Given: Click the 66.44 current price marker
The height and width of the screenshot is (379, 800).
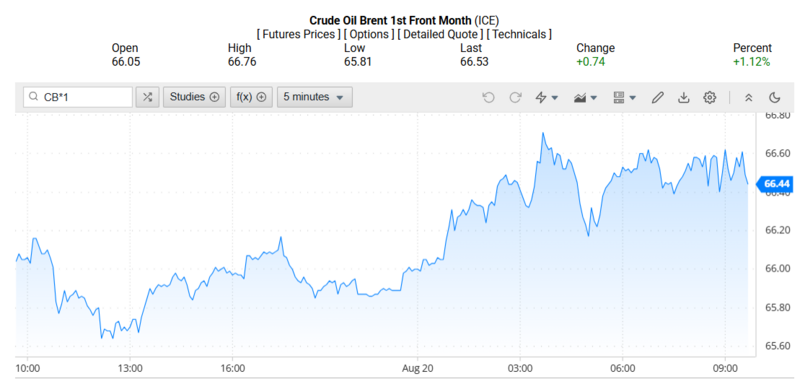Looking at the screenshot, I should (x=776, y=184).
